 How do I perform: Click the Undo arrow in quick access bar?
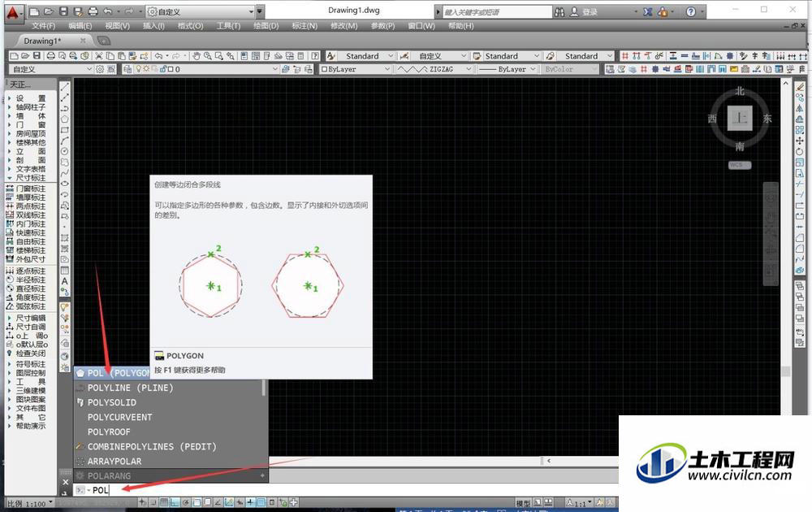click(108, 11)
